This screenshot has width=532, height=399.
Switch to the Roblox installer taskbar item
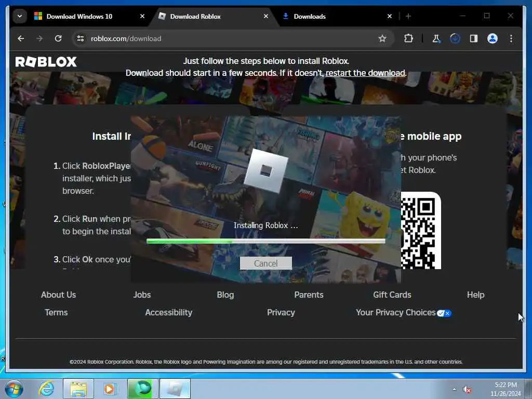pyautogui.click(x=175, y=389)
